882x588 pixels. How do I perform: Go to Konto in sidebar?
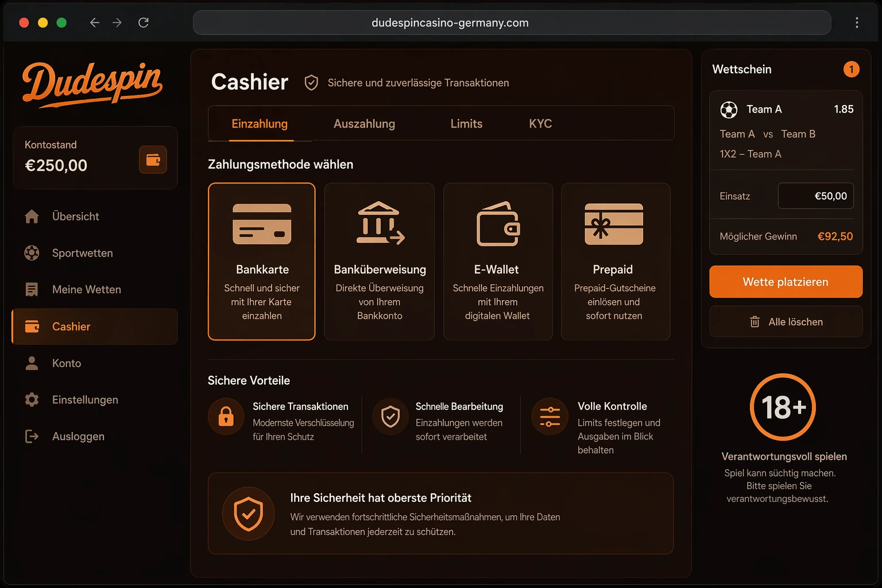[95, 363]
